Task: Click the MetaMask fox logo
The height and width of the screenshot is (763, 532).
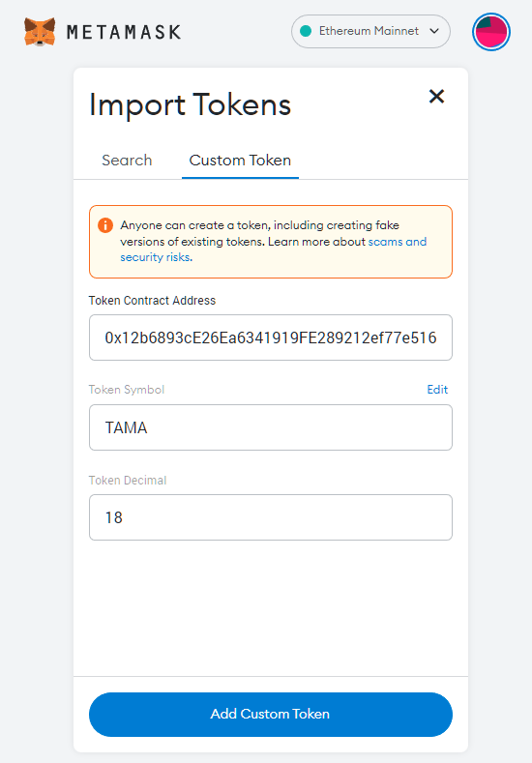Action: [40, 32]
